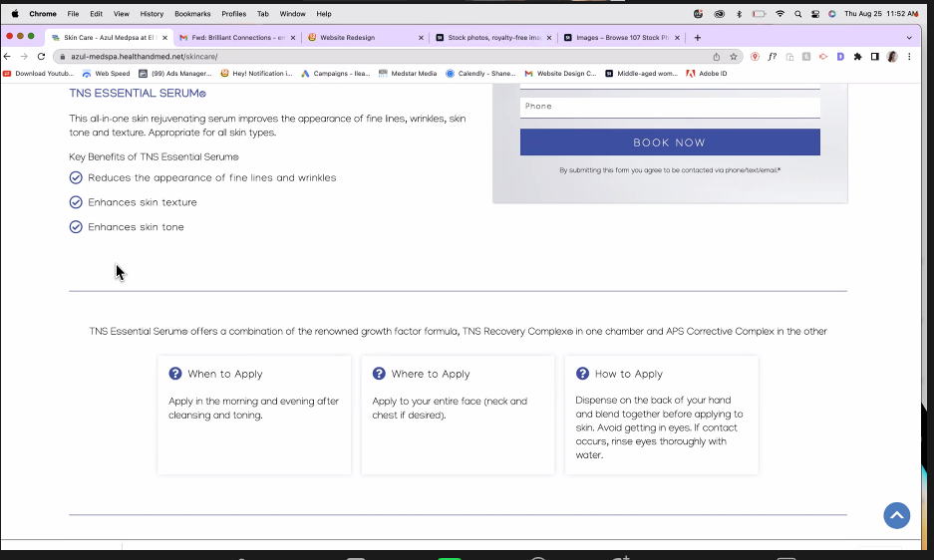The image size is (934, 560).
Task: Click the How to Apply question icon
Action: tap(582, 374)
